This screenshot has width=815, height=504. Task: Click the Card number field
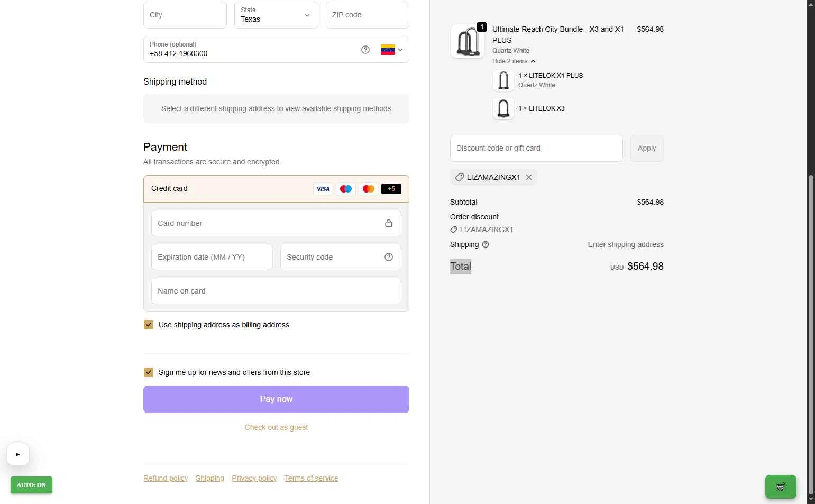[x=276, y=223]
